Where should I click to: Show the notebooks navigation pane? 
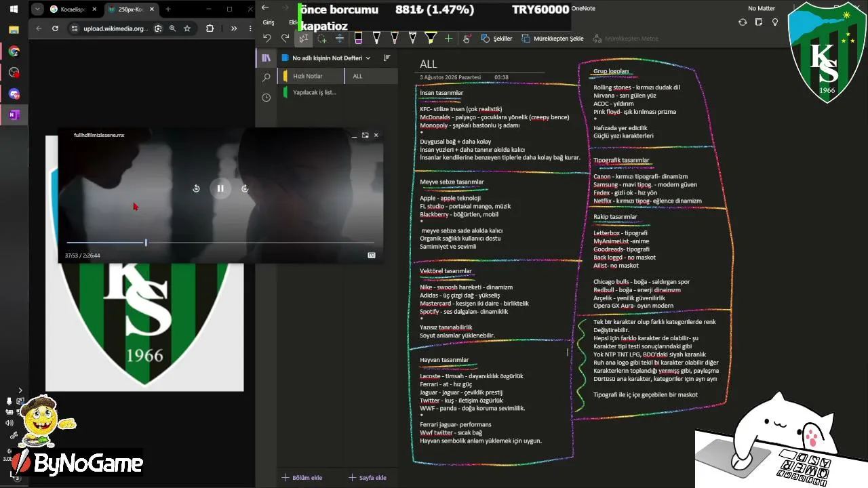click(x=266, y=58)
